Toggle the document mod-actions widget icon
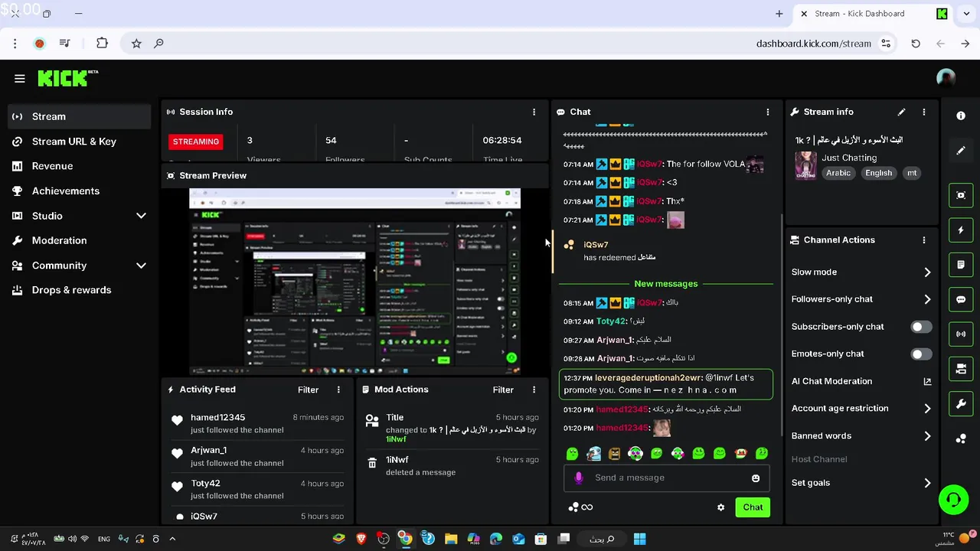Viewport: 980px width, 551px height. [961, 265]
